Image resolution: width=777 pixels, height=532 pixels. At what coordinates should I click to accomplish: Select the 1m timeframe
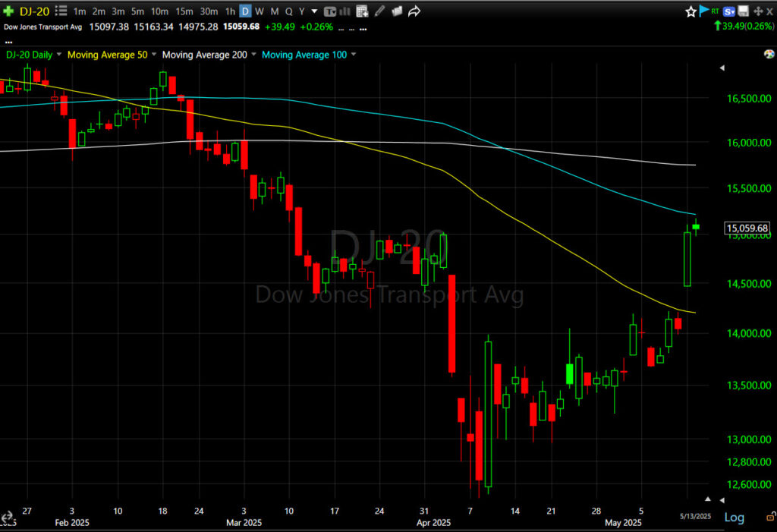pos(79,11)
